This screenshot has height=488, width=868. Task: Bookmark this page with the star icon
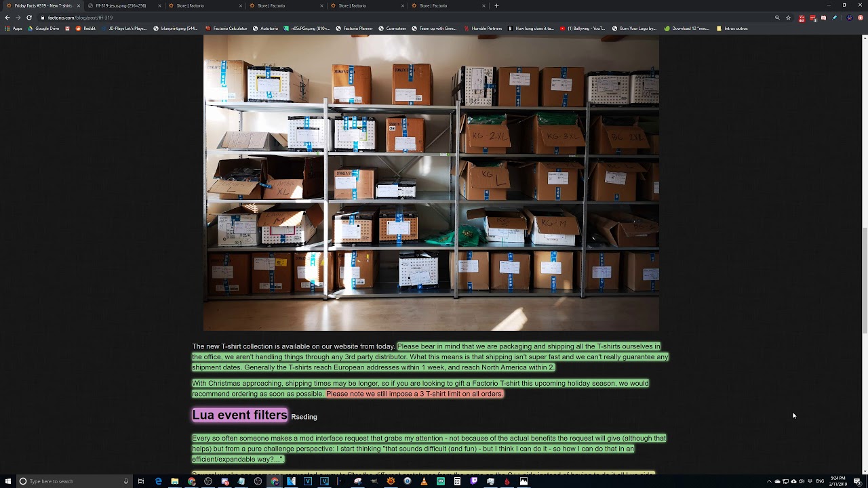(788, 18)
